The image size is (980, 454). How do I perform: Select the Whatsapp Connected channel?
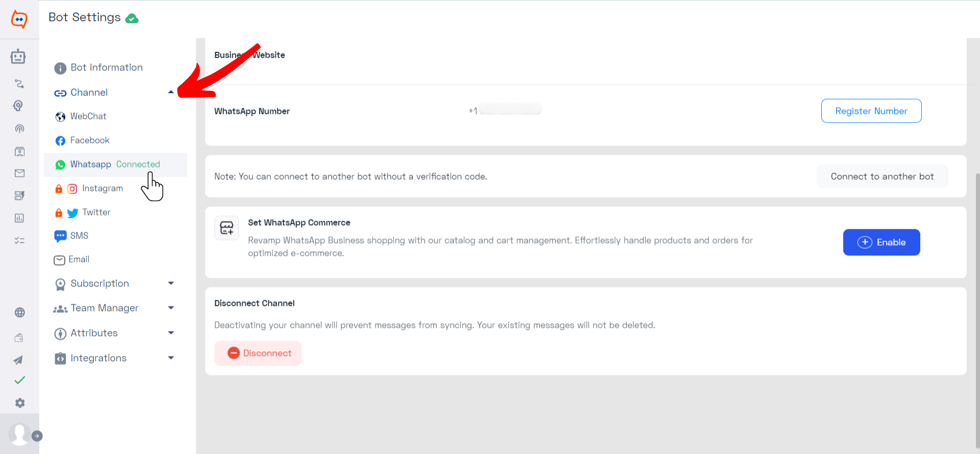pyautogui.click(x=115, y=164)
